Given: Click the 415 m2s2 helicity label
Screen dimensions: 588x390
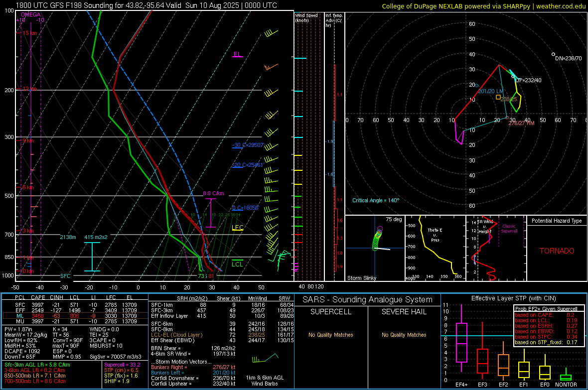Looking at the screenshot, I should (96, 237).
